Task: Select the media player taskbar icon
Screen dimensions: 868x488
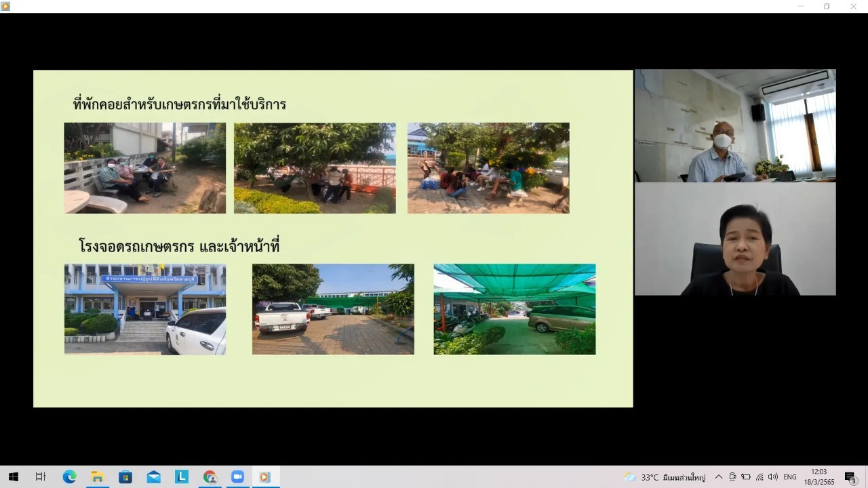Action: (x=265, y=477)
